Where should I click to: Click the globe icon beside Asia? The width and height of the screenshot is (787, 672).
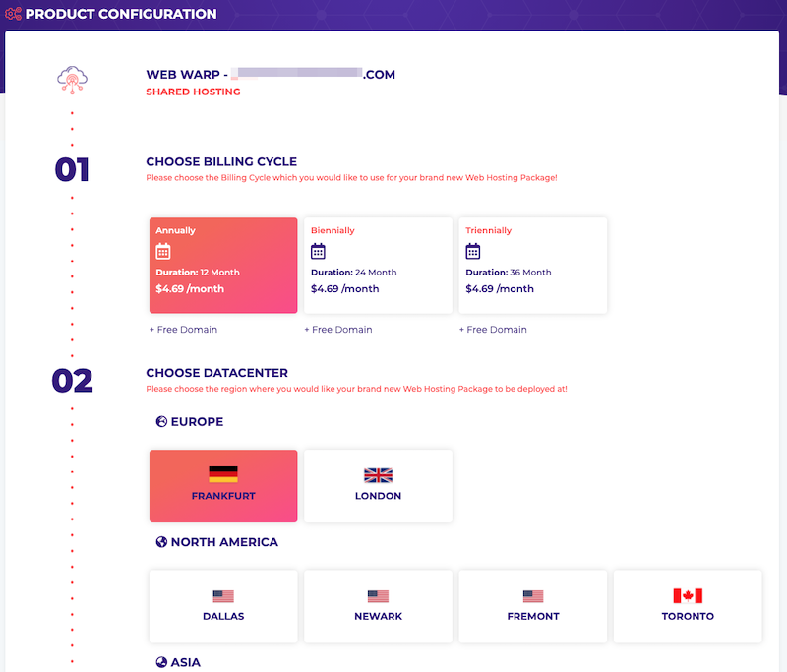point(161,662)
